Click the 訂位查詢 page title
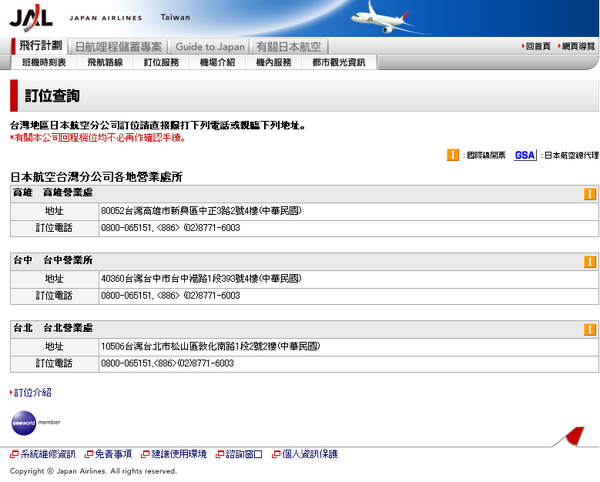This screenshot has height=482, width=600. tap(52, 96)
